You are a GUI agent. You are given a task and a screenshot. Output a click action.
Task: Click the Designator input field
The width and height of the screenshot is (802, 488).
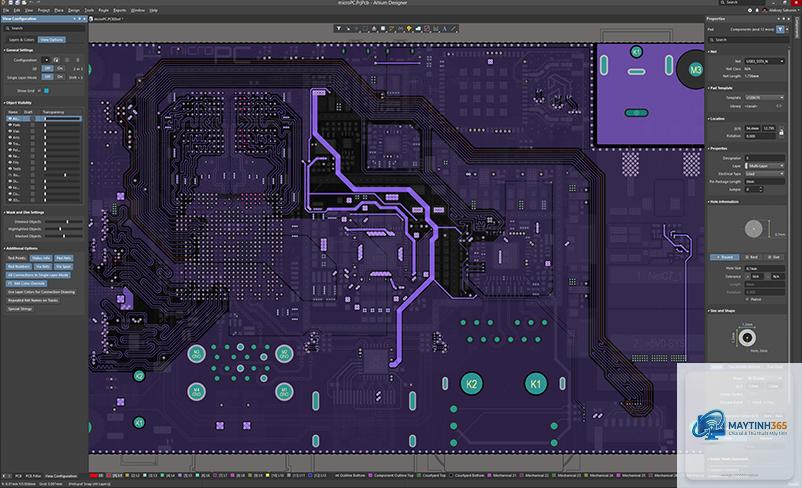tap(765, 158)
